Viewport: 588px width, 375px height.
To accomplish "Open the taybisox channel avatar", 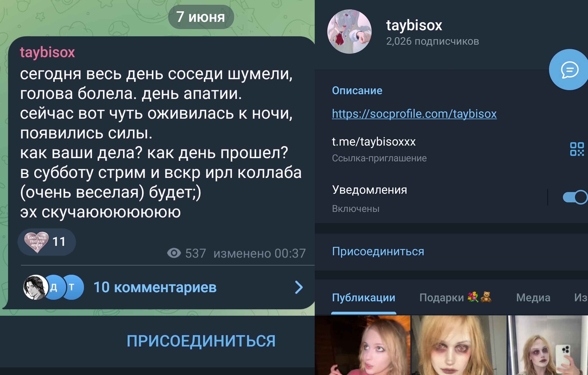I will [x=349, y=32].
